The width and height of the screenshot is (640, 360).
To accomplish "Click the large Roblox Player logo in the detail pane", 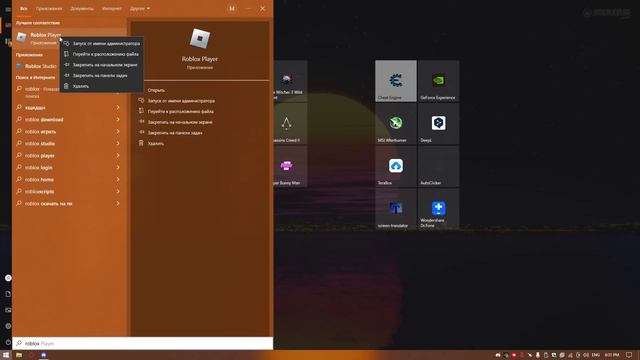I will pyautogui.click(x=200, y=39).
